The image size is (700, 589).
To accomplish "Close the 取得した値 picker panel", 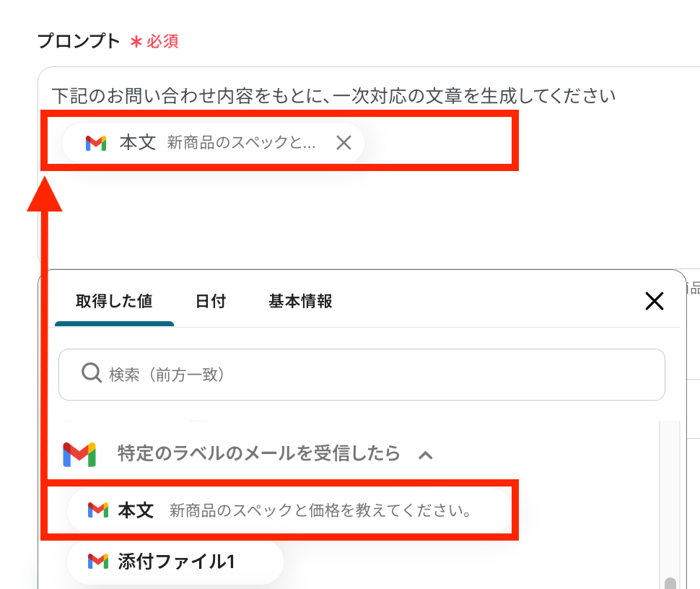I will [x=654, y=301].
